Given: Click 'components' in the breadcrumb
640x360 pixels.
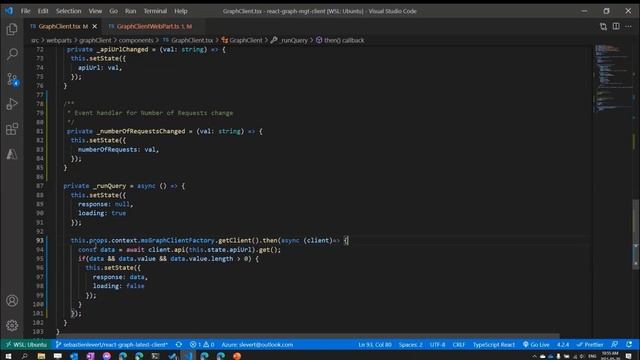Looking at the screenshot, I should point(136,40).
